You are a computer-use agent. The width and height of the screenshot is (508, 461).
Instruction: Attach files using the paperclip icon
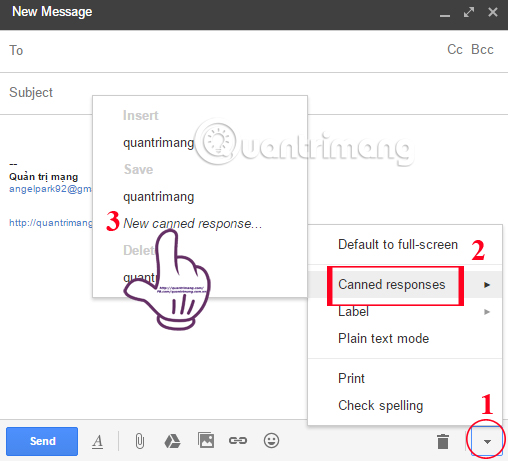pos(140,442)
